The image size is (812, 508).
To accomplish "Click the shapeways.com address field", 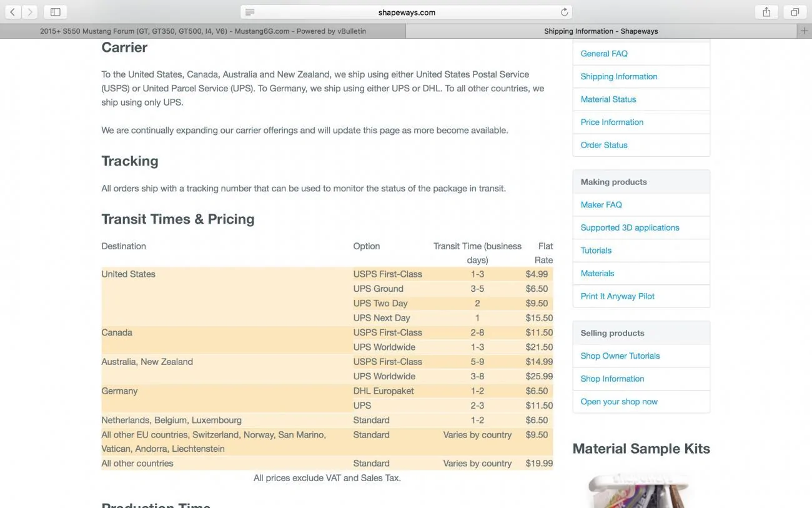I will (x=406, y=12).
